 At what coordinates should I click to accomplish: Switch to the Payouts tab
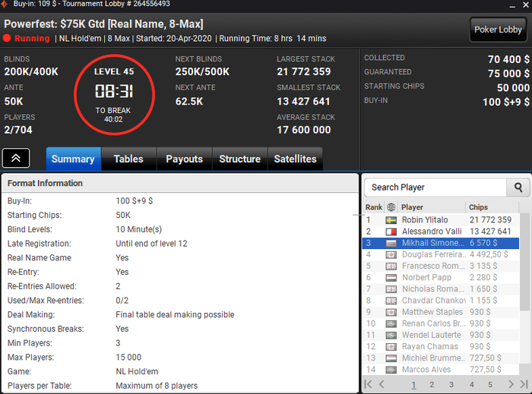coord(184,159)
